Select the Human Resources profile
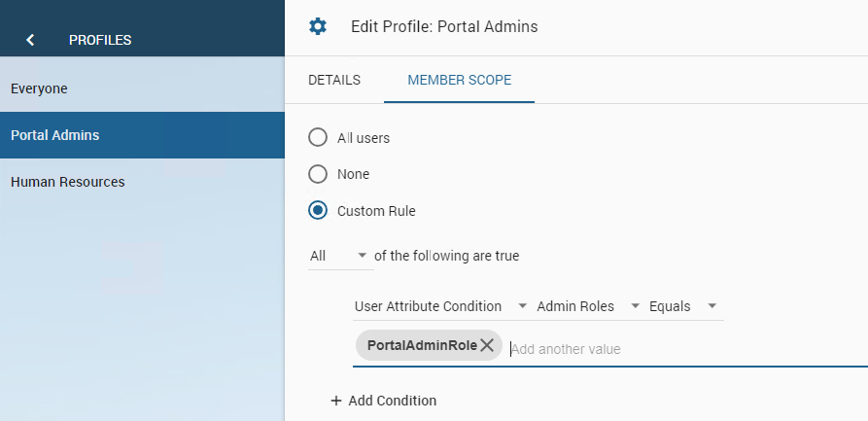Screen dimensions: 868x421 coord(67,182)
